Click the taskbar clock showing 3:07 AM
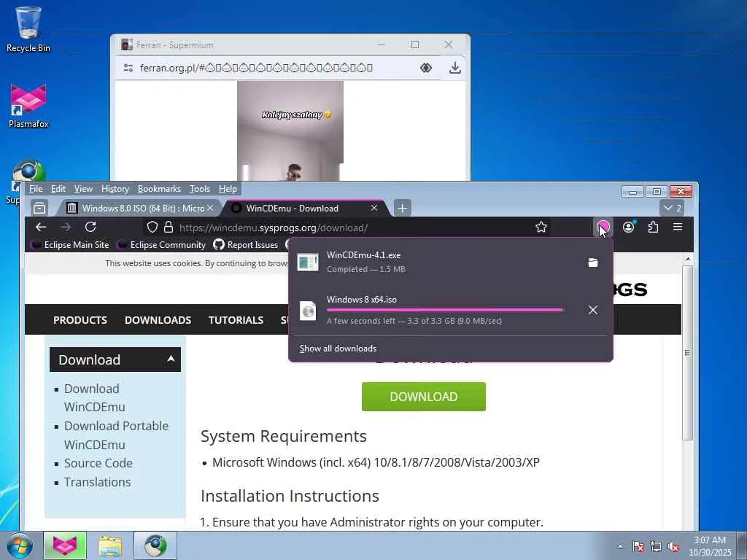Viewport: 747px width, 560px height. [710, 546]
